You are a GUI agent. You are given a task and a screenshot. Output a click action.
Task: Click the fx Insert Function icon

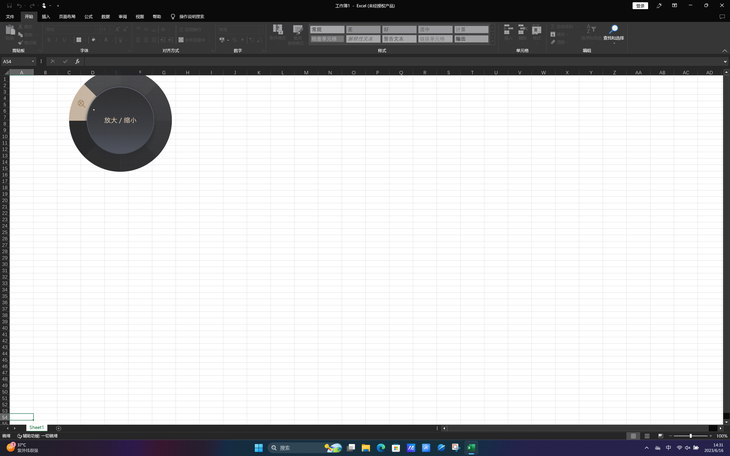click(x=77, y=61)
